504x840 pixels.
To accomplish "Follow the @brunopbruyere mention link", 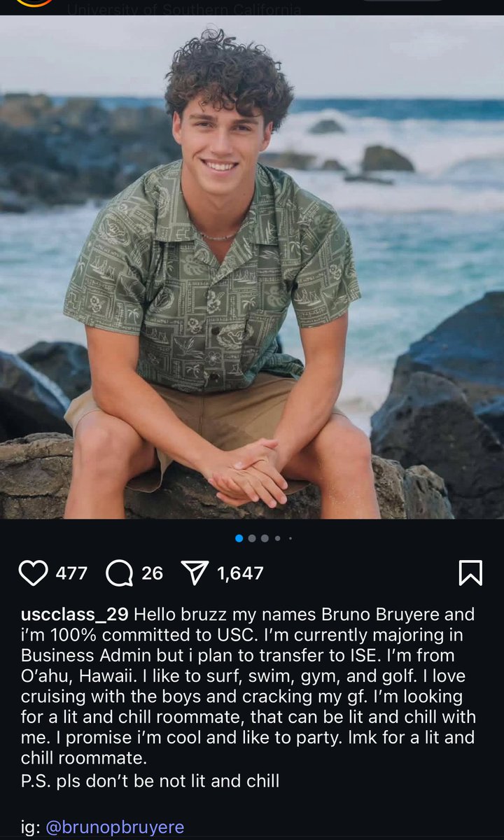I will point(115,827).
